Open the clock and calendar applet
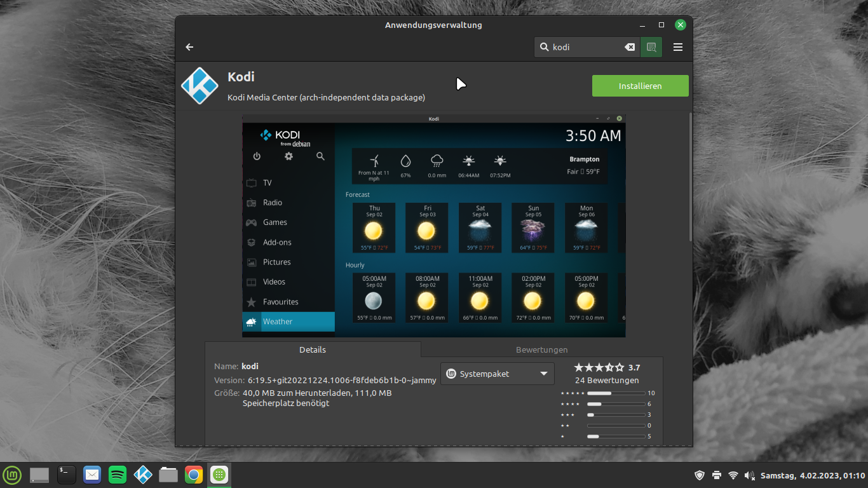Image resolution: width=868 pixels, height=488 pixels. (x=813, y=475)
